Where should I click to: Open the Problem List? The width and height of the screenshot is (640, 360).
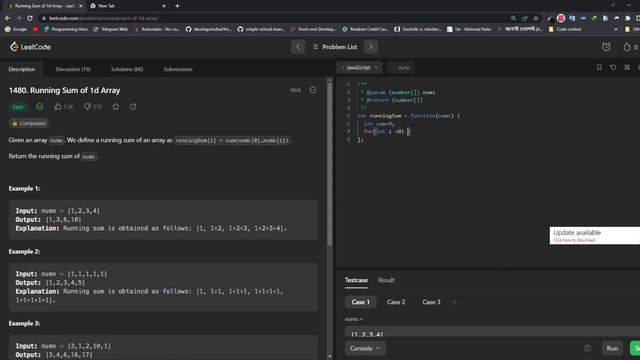335,47
